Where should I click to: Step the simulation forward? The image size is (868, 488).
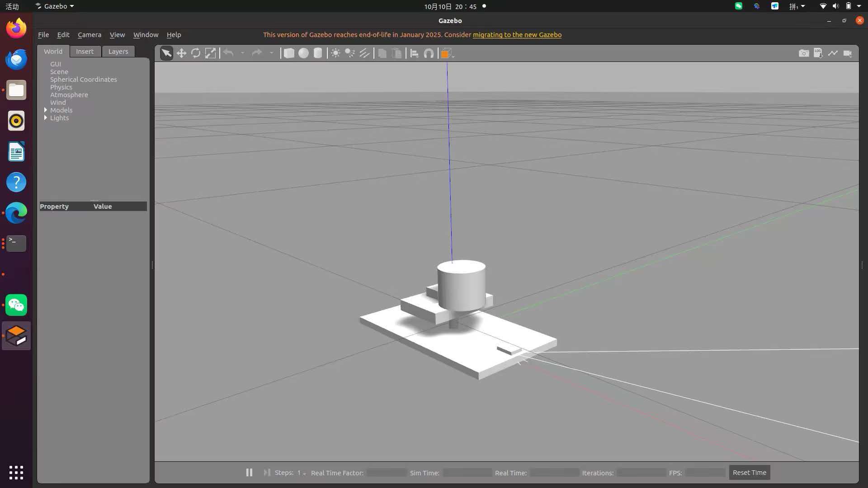point(267,472)
